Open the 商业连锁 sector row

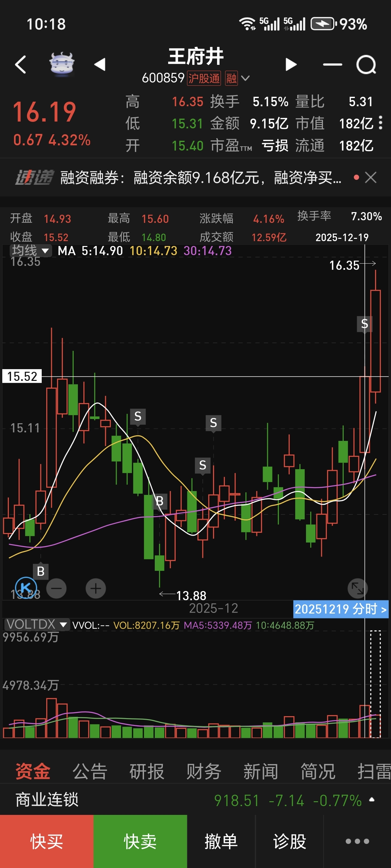tap(195, 800)
